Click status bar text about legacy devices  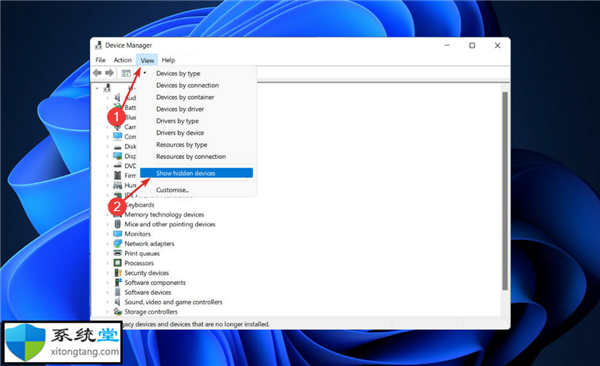click(196, 324)
